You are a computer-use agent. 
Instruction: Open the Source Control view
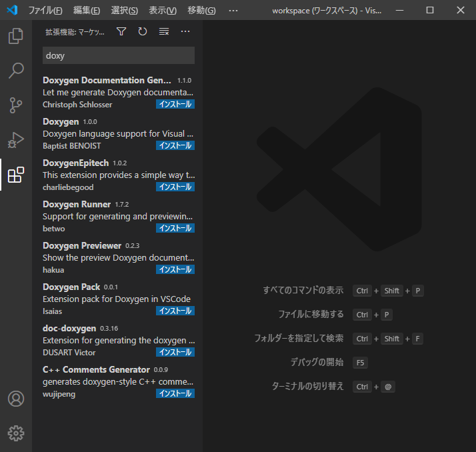(16, 105)
